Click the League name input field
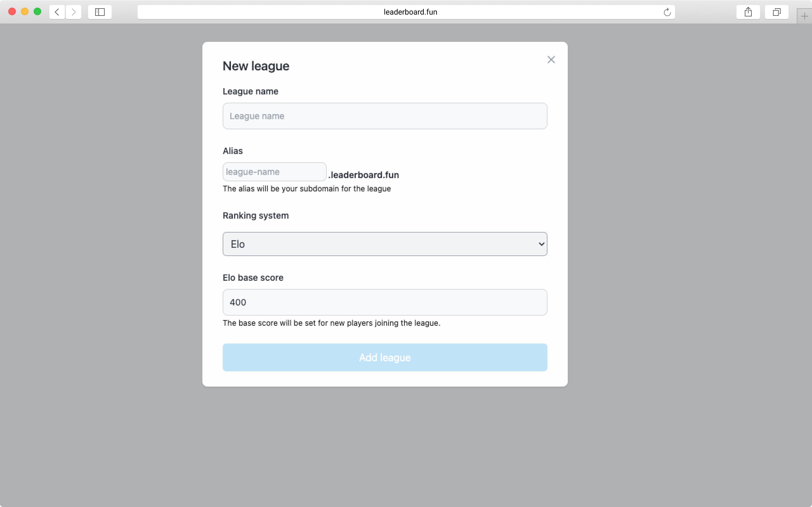Viewport: 812px width, 507px height. click(x=385, y=116)
